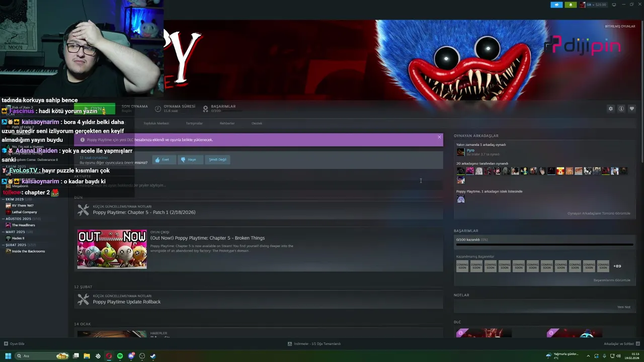The width and height of the screenshot is (644, 362).
Task: Show game info circle icon
Action: pyautogui.click(x=621, y=109)
